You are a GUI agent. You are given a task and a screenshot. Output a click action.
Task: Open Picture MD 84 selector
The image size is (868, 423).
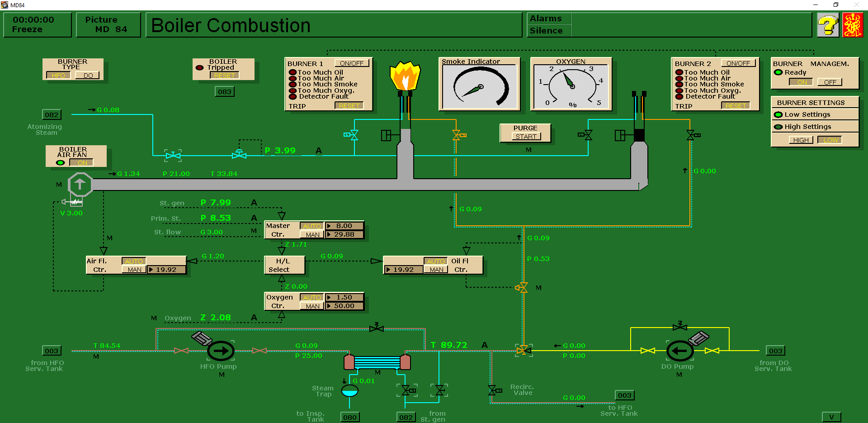tap(108, 25)
